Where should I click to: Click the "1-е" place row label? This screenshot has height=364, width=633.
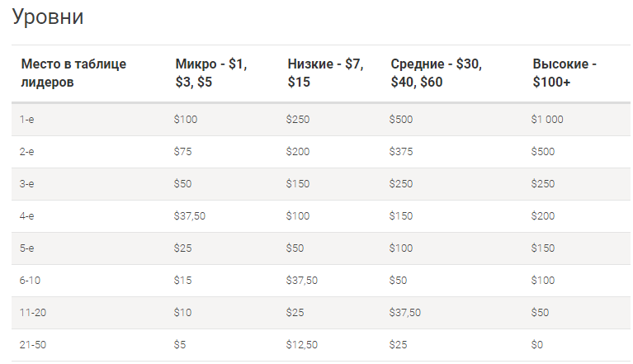(27, 120)
